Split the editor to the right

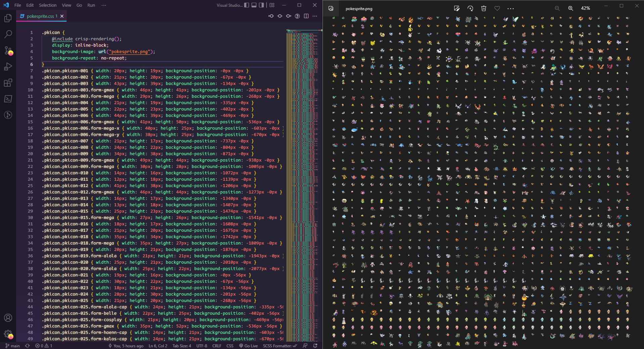(306, 16)
